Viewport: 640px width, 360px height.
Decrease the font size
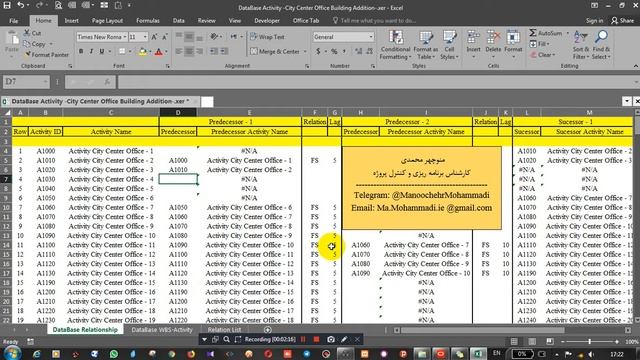[x=164, y=37]
